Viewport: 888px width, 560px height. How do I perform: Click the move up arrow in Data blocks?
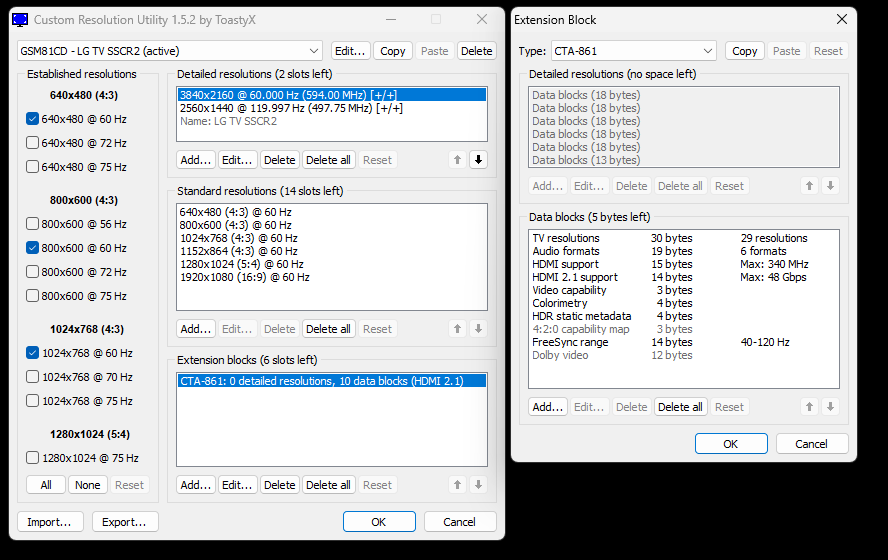[x=810, y=407]
